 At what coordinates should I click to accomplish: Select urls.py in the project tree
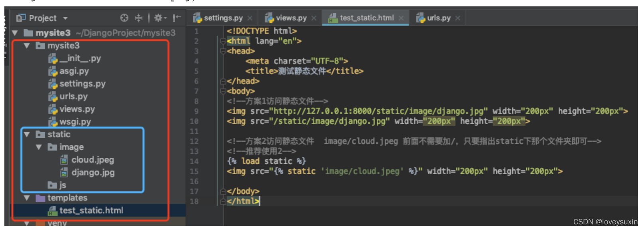tap(73, 97)
